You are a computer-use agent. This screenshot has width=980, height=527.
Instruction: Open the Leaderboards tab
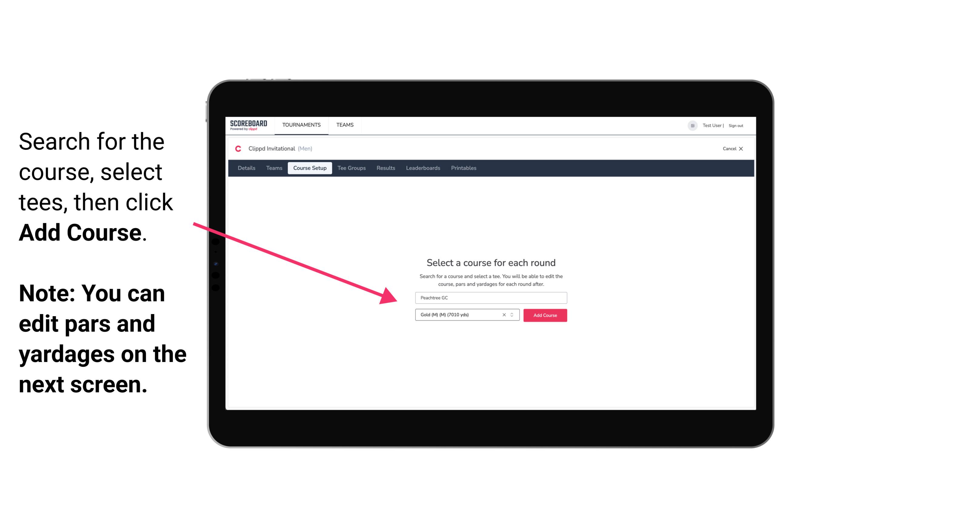pos(422,168)
